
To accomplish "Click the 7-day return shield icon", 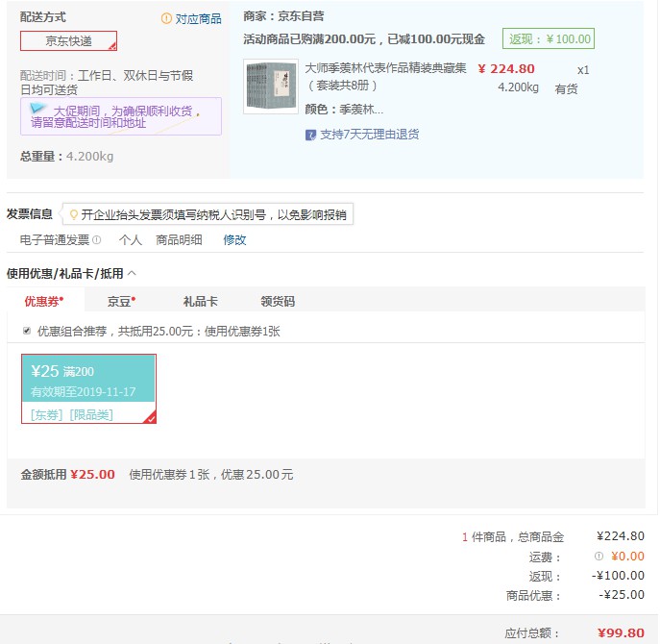I will coord(310,136).
